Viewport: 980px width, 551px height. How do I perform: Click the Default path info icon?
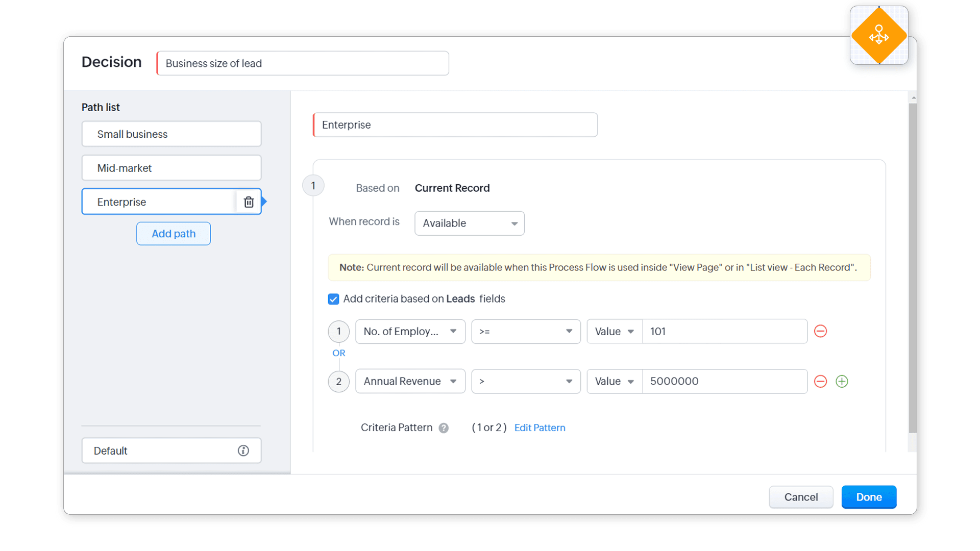[243, 450]
